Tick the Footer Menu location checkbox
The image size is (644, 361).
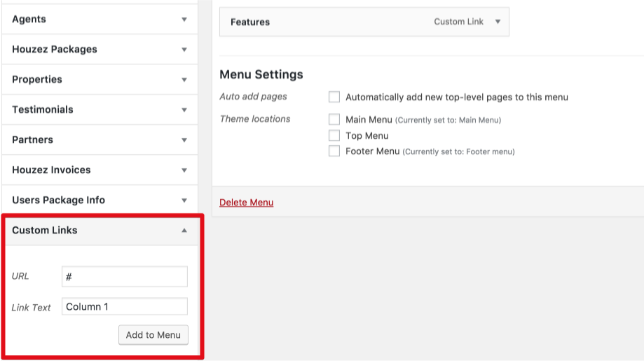point(334,151)
